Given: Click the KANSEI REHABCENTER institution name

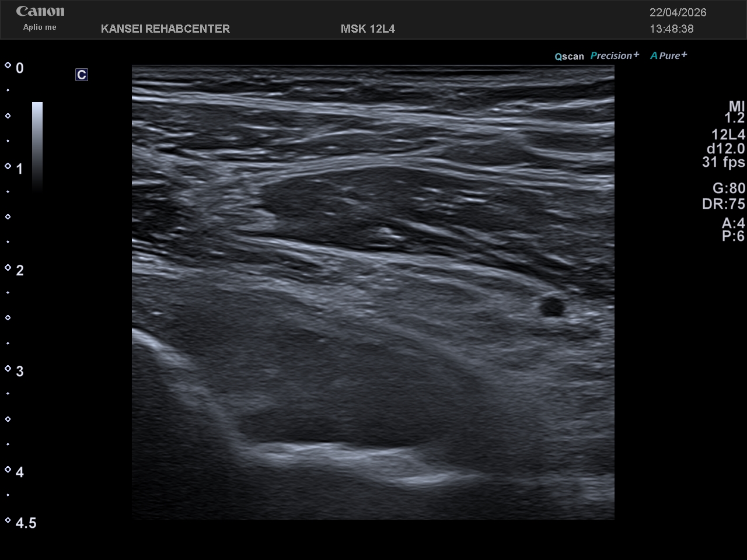Looking at the screenshot, I should click(x=165, y=29).
